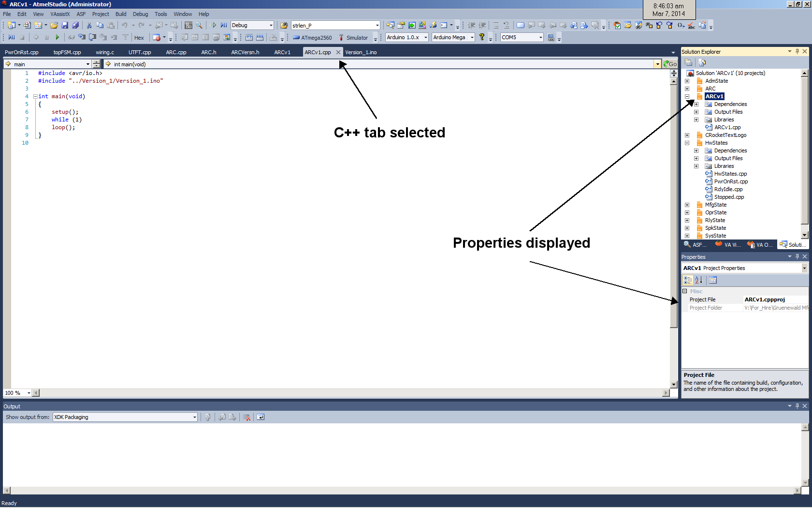Toggle Categorized view in Properties panel
The image size is (812, 508).
[x=687, y=280]
